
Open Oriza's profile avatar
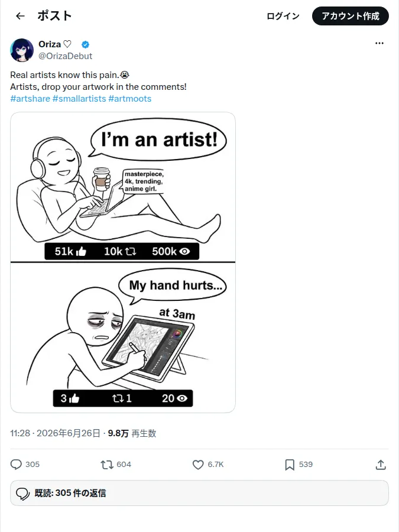[22, 50]
